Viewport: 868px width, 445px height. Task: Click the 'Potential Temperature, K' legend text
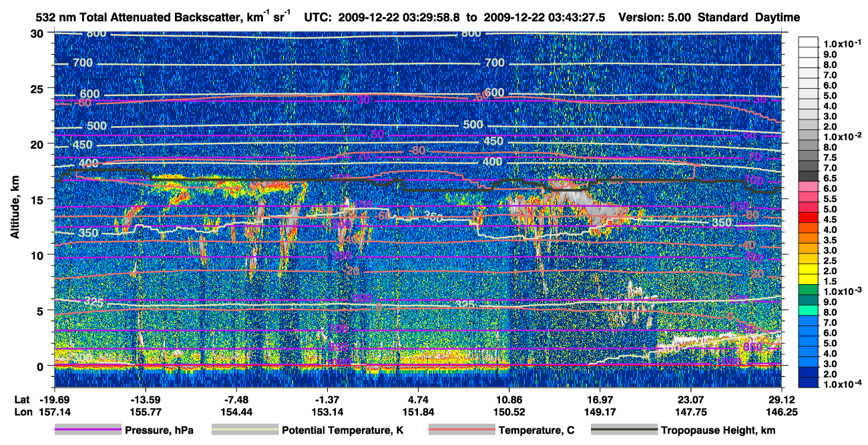[343, 431]
